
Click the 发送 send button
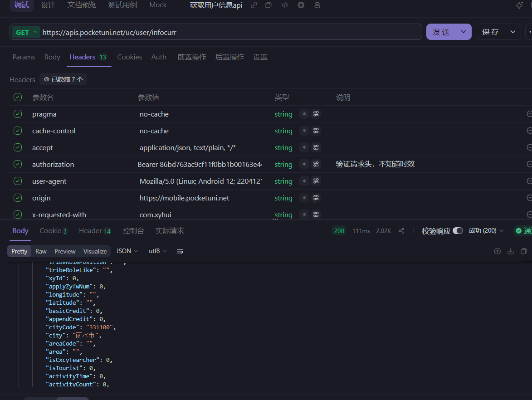point(441,32)
